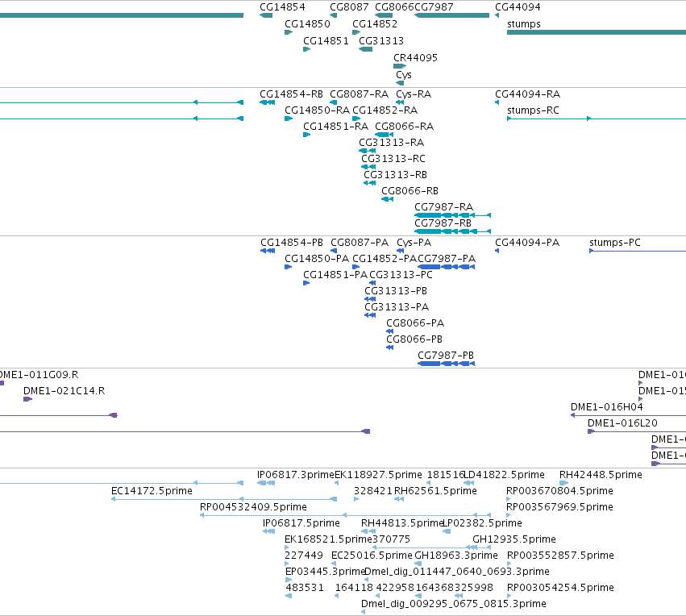Select transcript CG8087-RA
The height and width of the screenshot is (616, 686).
pos(360,94)
